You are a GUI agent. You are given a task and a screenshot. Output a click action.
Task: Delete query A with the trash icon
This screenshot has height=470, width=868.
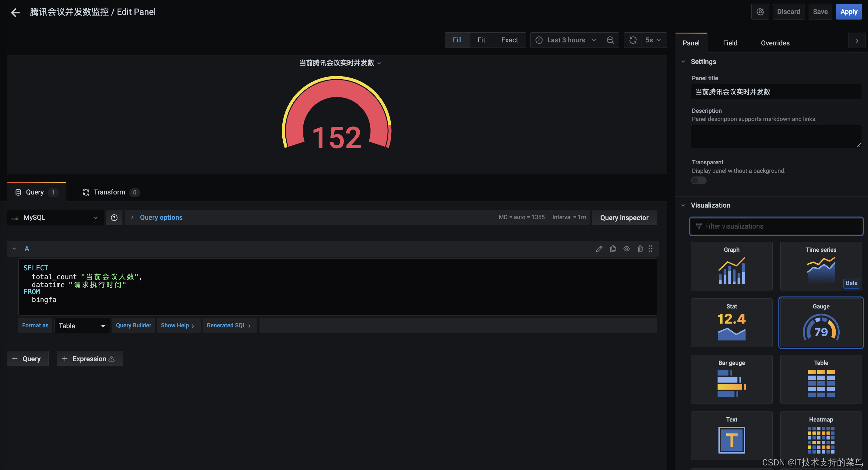coord(640,249)
